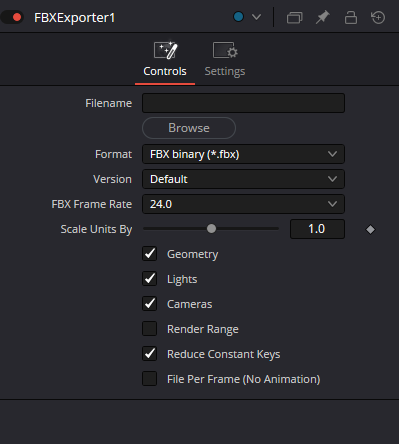Click the Scale Units By label

tap(96, 229)
